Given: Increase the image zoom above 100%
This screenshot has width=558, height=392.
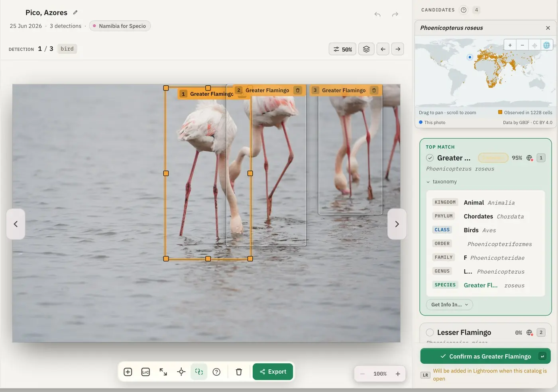Looking at the screenshot, I should point(398,374).
